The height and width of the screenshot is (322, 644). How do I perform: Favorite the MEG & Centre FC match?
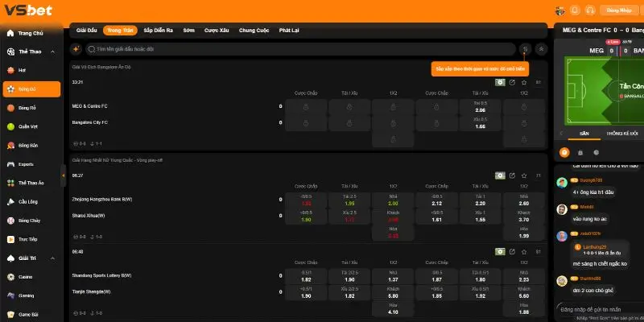pyautogui.click(x=524, y=83)
